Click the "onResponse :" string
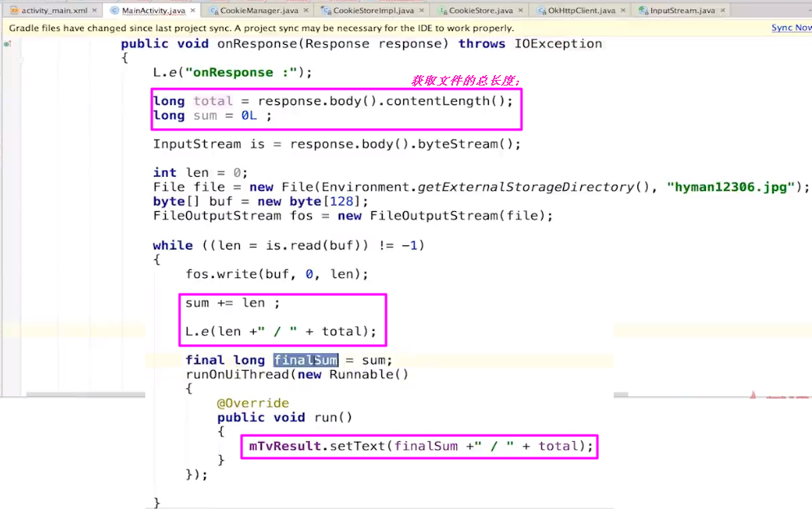This screenshot has width=812, height=512. tap(241, 73)
